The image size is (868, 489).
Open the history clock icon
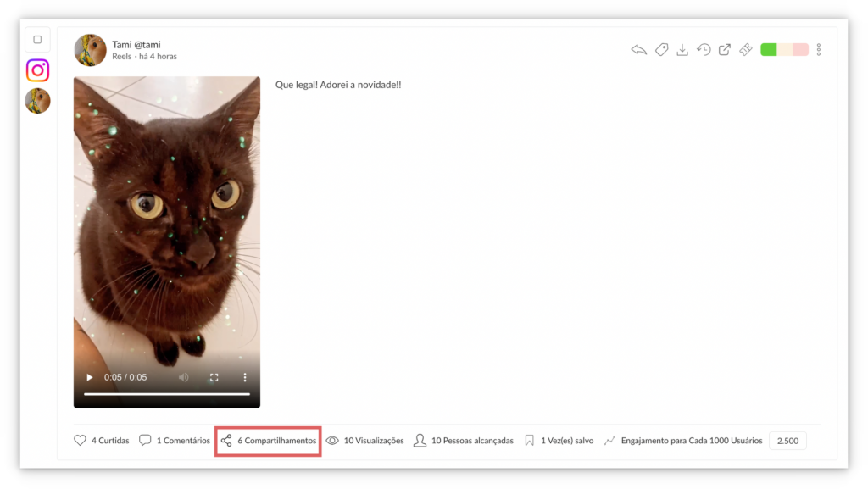click(704, 50)
